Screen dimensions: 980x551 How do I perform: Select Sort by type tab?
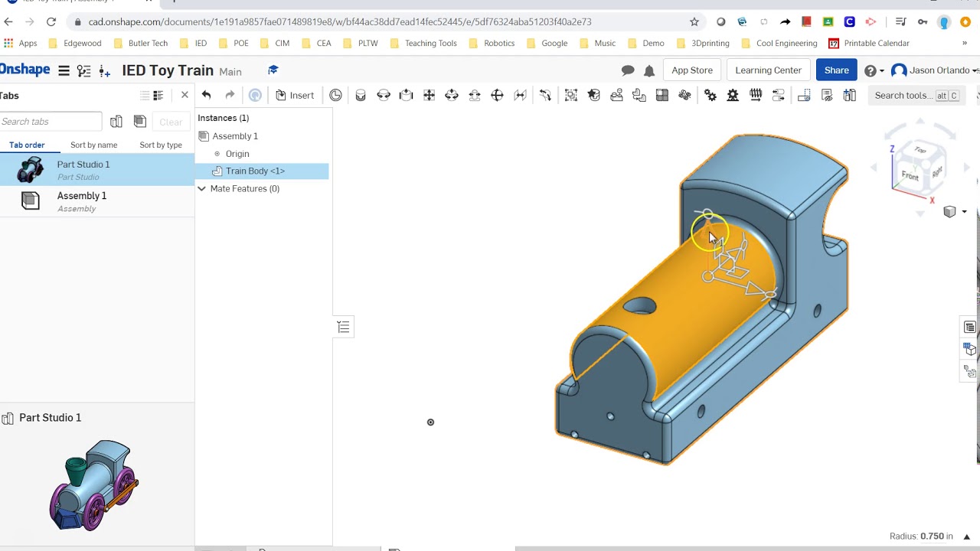(x=161, y=145)
